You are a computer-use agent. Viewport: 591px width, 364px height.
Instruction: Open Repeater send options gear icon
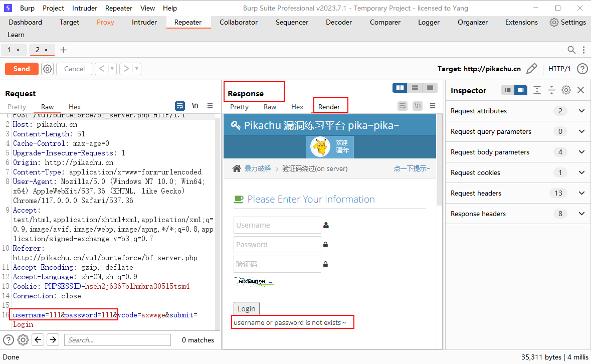click(47, 69)
